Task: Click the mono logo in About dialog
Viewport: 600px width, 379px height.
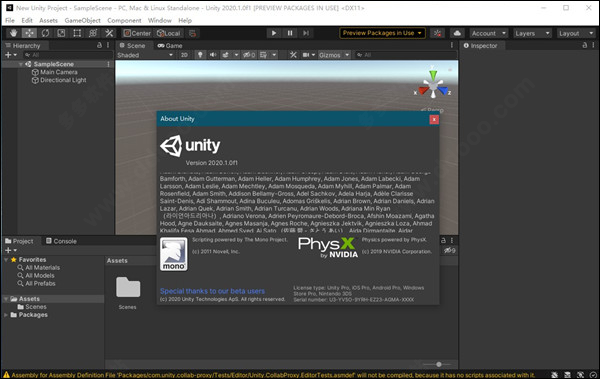Action: coord(174,254)
